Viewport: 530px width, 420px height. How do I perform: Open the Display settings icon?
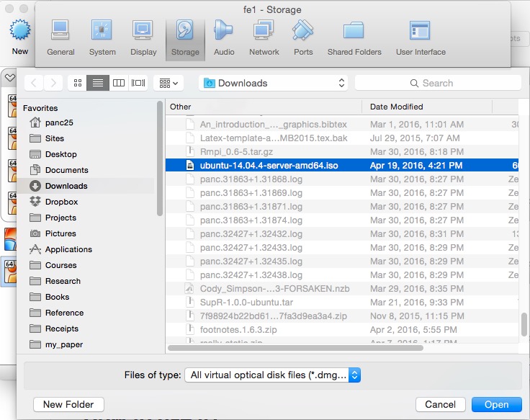tap(143, 37)
